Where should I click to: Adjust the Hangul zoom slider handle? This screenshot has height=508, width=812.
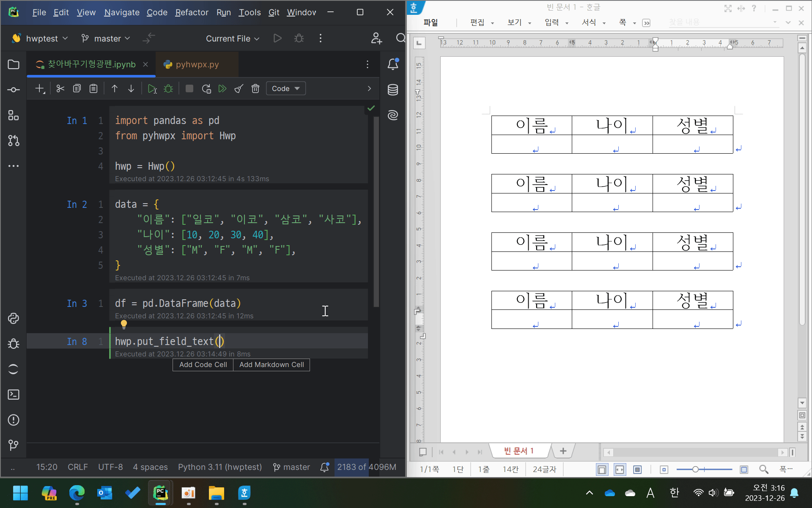coord(695,469)
